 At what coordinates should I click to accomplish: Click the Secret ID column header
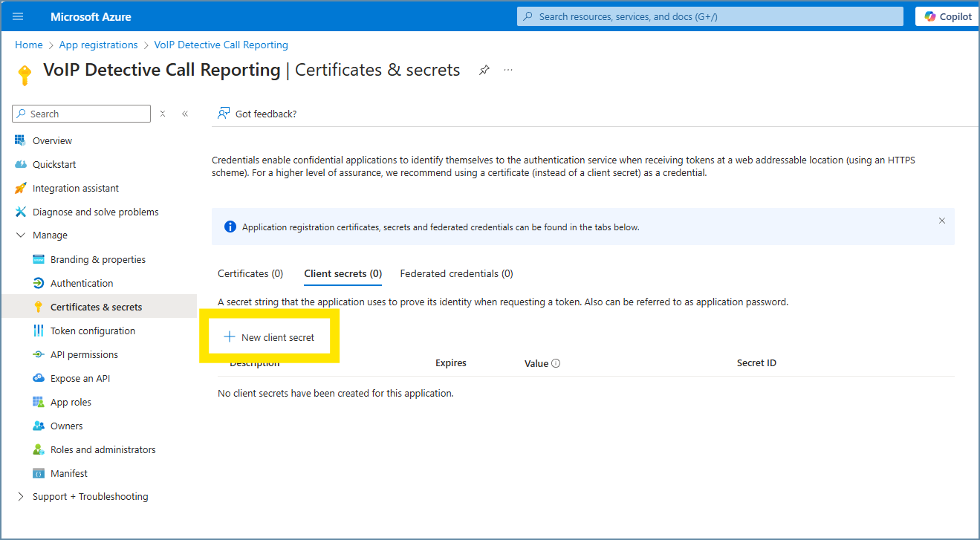[756, 363]
